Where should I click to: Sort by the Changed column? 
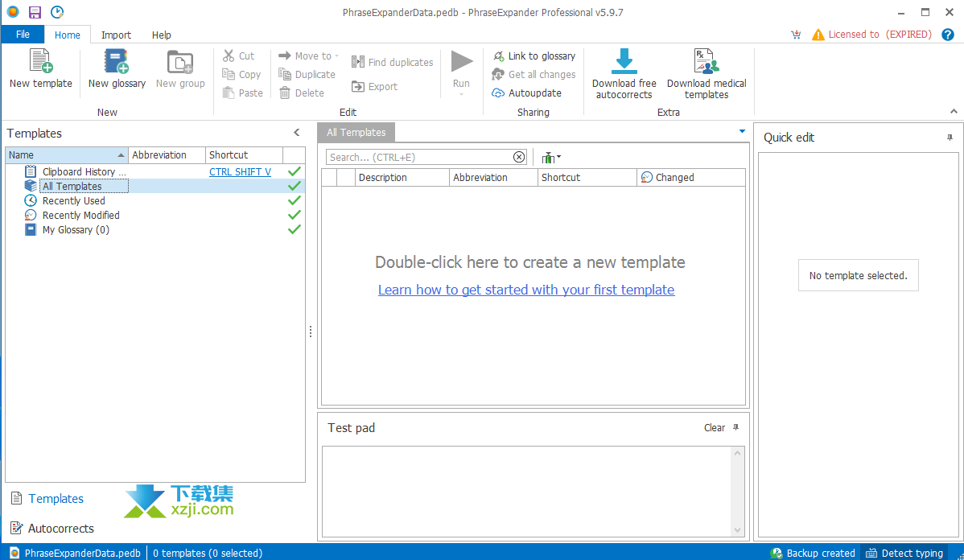pyautogui.click(x=691, y=177)
